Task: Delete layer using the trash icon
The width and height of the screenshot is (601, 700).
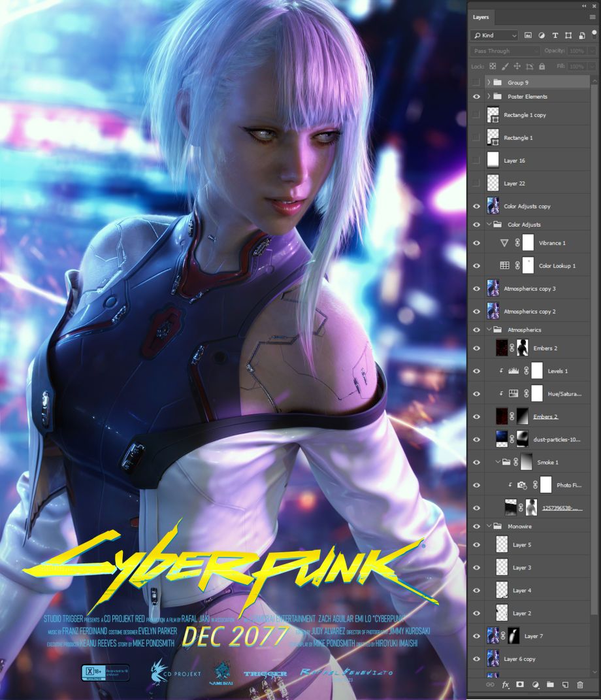Action: point(580,684)
